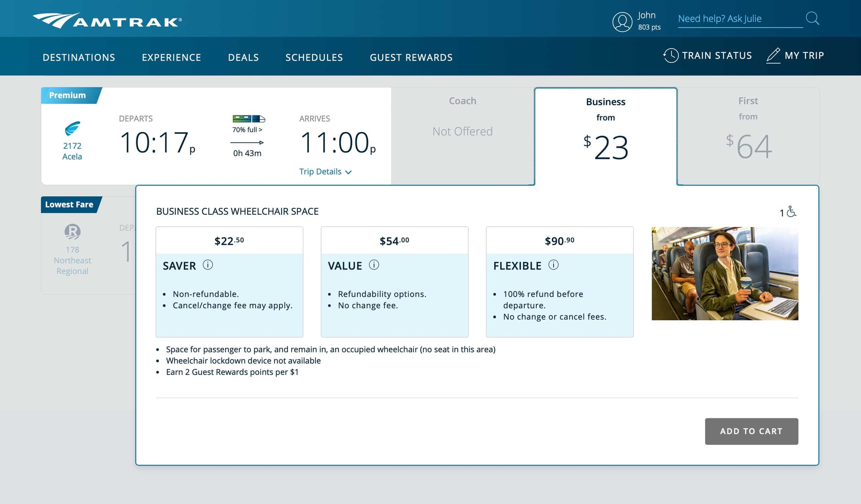The height and width of the screenshot is (504, 861).
Task: Open John's user profile icon
Action: pos(622,22)
